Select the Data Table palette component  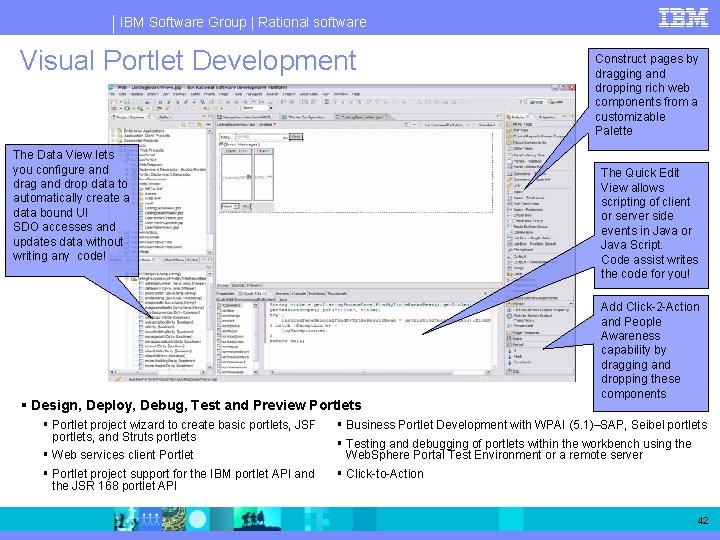(x=521, y=148)
